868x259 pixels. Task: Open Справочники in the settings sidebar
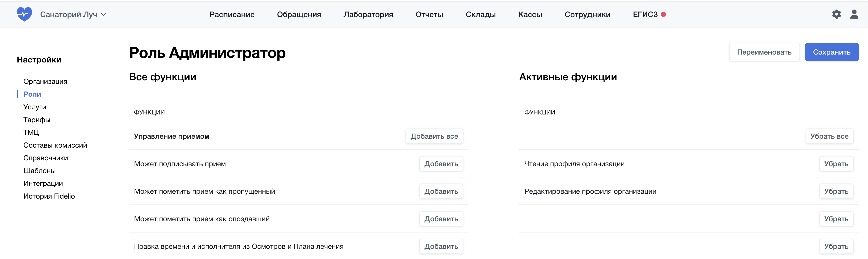45,158
